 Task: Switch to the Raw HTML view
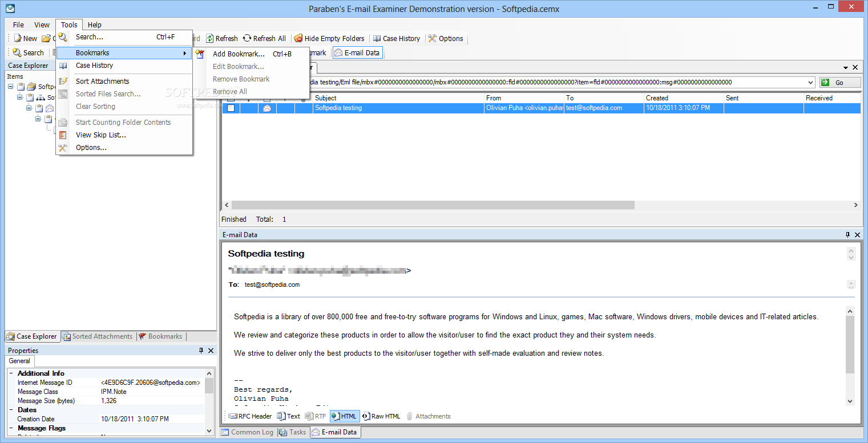pos(381,416)
